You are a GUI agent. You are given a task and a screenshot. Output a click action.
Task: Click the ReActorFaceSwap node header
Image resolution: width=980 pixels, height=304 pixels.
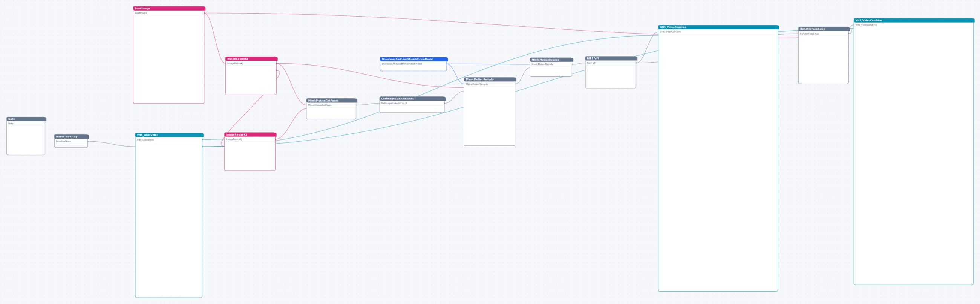click(x=824, y=29)
